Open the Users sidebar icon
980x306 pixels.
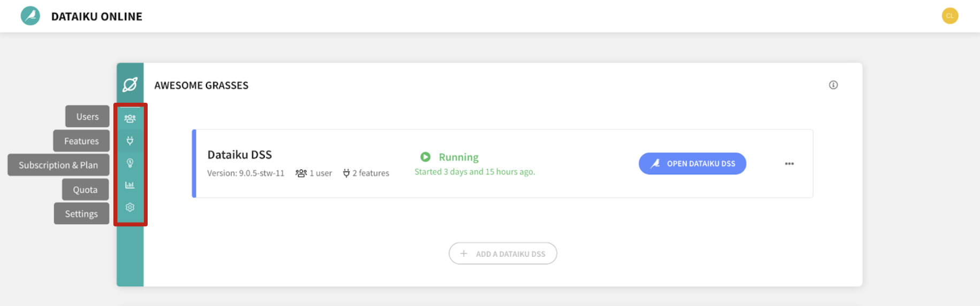pos(130,118)
